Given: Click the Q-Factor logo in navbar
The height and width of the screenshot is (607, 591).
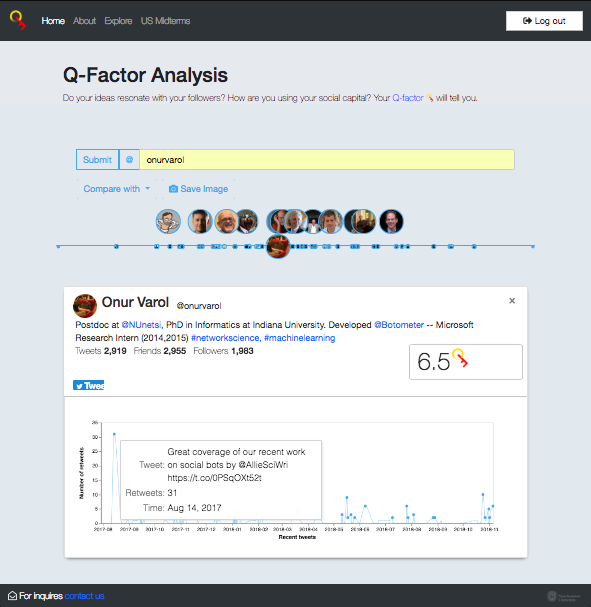Looking at the screenshot, I should [18, 20].
